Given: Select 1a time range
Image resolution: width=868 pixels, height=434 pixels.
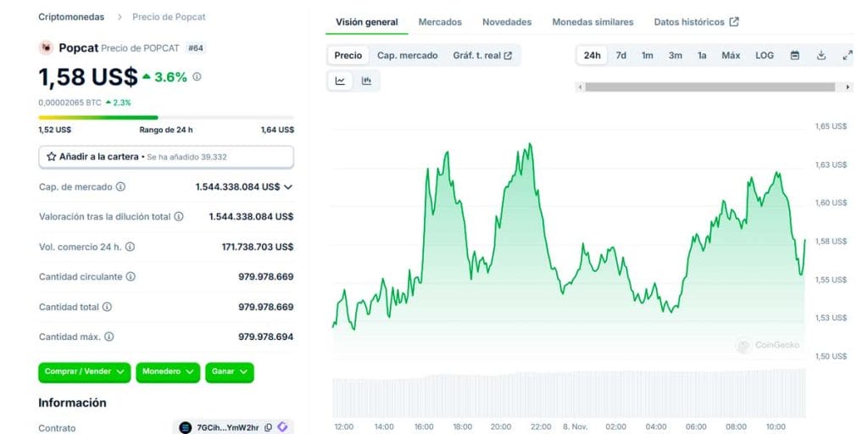Looking at the screenshot, I should (702, 55).
